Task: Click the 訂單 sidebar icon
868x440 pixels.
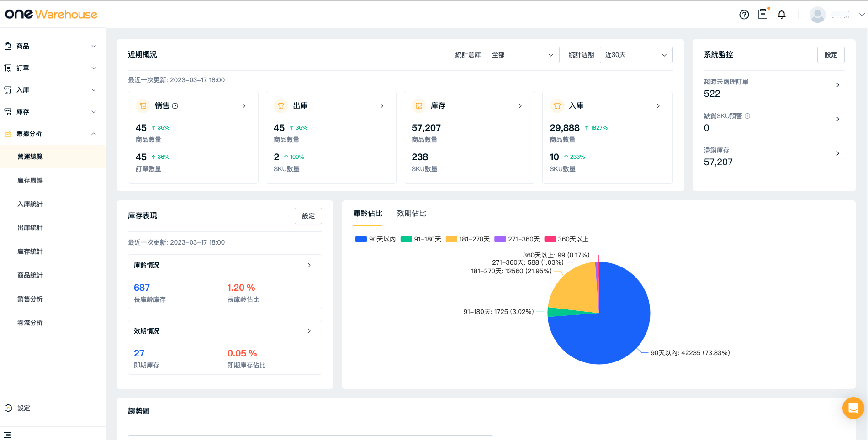Action: click(8, 68)
